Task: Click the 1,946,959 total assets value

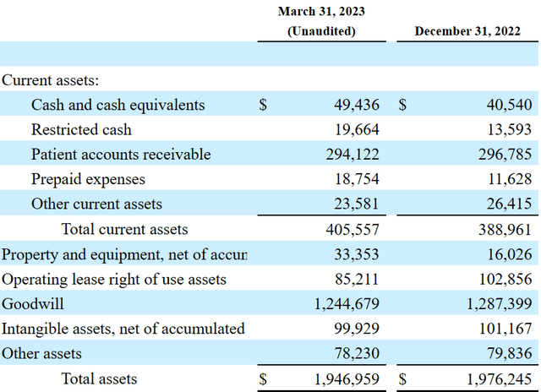Action: [346, 379]
